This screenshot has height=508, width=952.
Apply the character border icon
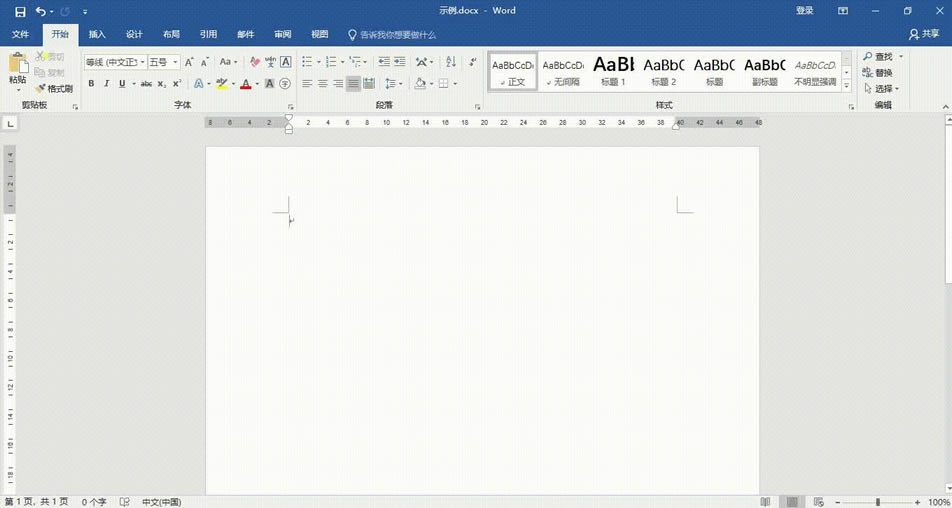(285, 62)
